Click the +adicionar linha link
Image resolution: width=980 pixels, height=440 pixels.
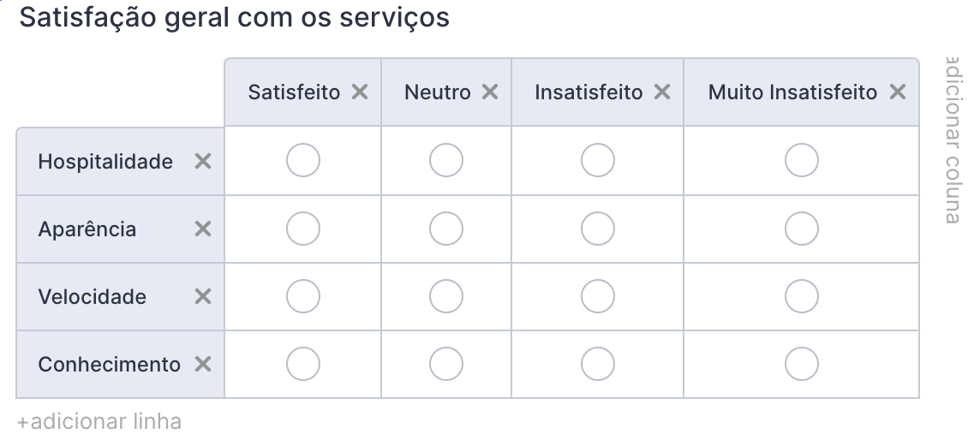click(99, 421)
